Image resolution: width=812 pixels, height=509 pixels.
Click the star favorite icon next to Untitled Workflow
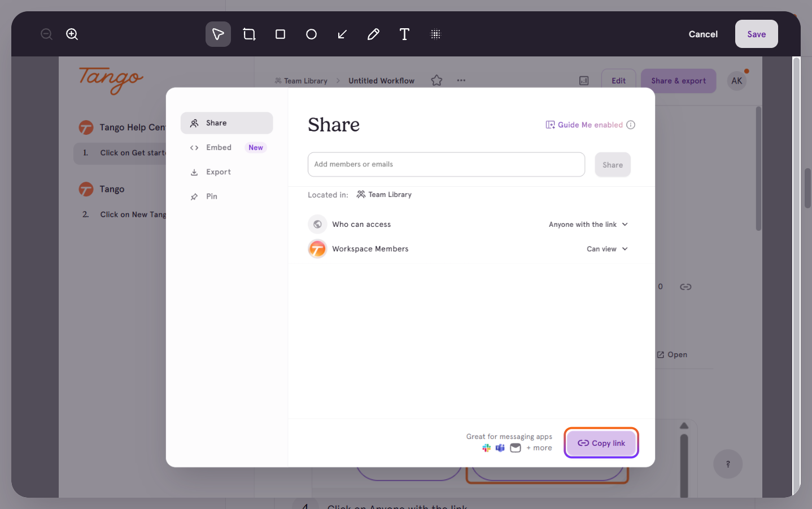click(436, 81)
